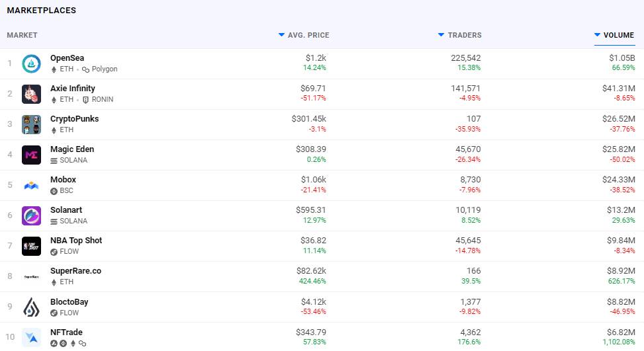Click the FLOW icon under NBA Top Shot

[x=54, y=252]
